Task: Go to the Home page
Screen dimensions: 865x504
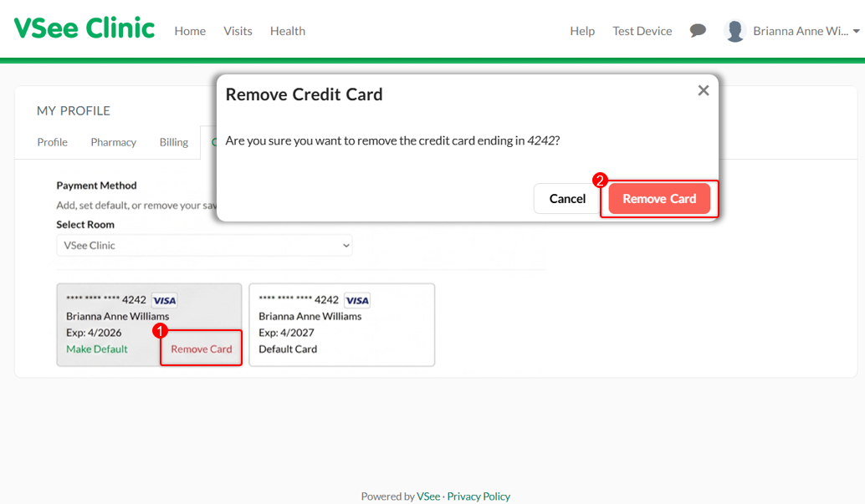Action: (190, 31)
